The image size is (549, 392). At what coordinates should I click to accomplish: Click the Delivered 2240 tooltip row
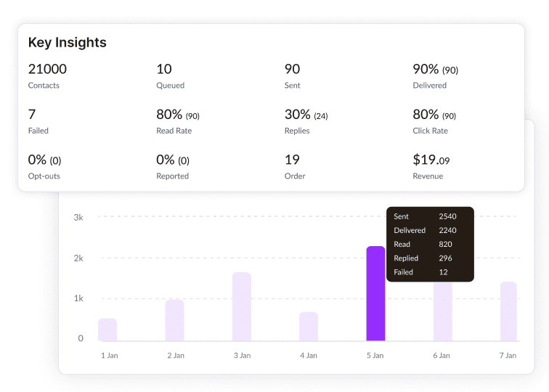point(425,230)
